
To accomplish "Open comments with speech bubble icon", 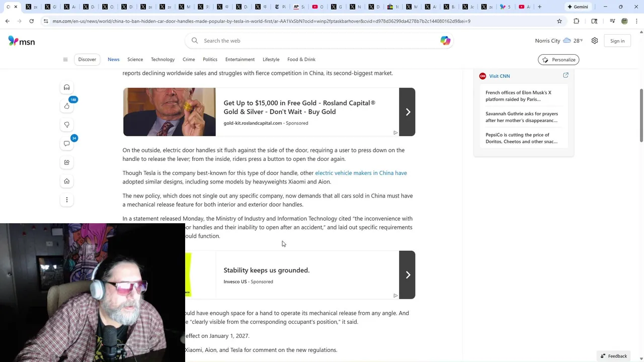I will click(66, 143).
